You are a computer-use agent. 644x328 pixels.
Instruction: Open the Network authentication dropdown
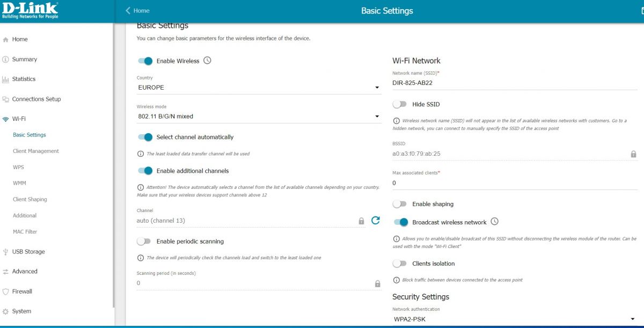[514, 319]
